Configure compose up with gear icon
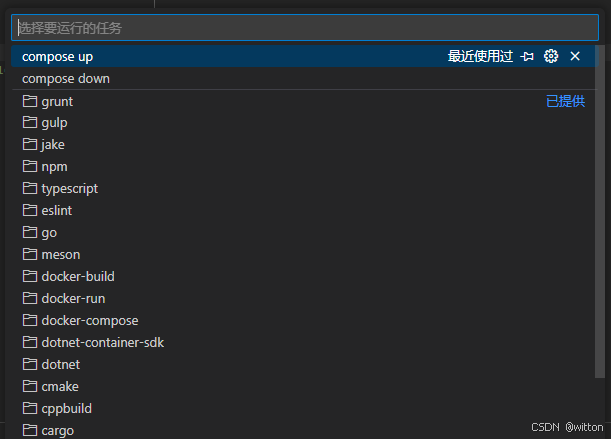Screen dimensions: 611x439 pos(551,57)
